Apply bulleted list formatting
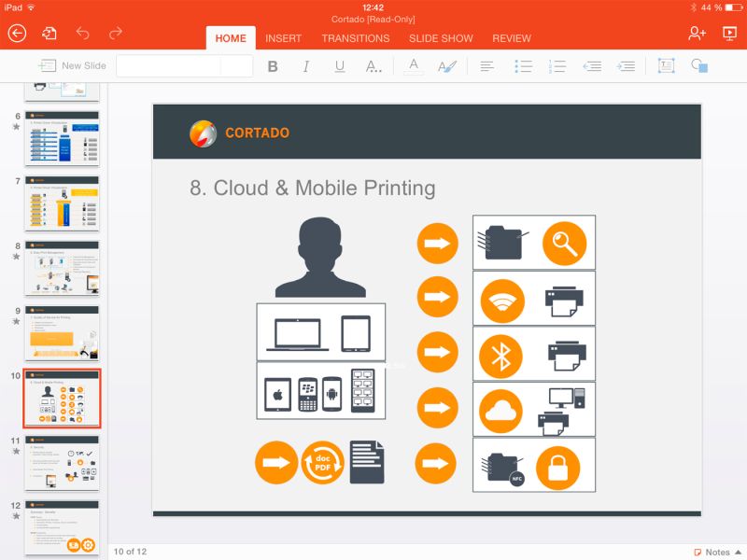747x560 pixels. 523,65
